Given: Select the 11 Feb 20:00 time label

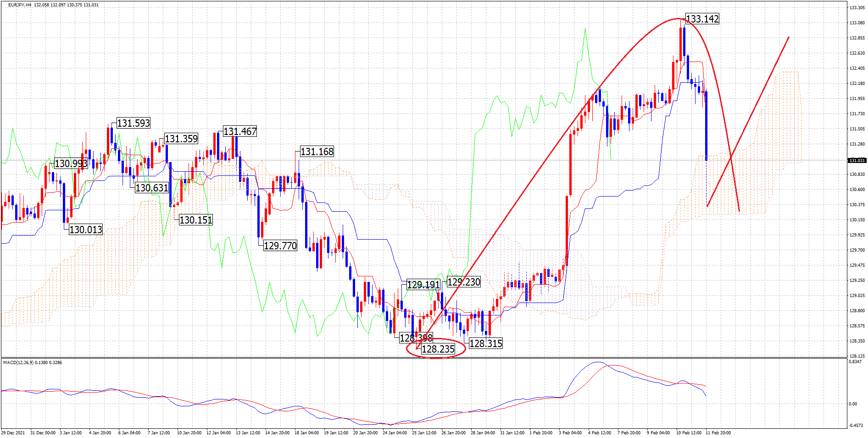Looking at the screenshot, I should pos(718,432).
